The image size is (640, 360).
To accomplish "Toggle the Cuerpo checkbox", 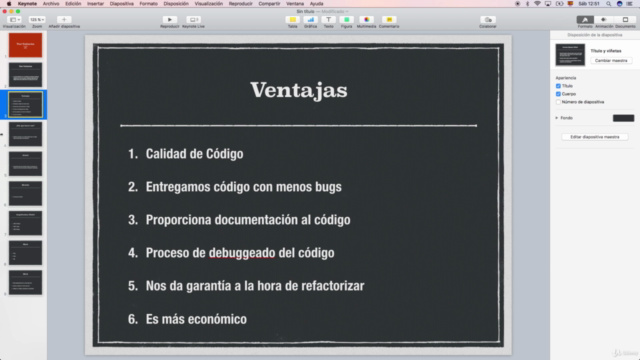I will point(558,94).
